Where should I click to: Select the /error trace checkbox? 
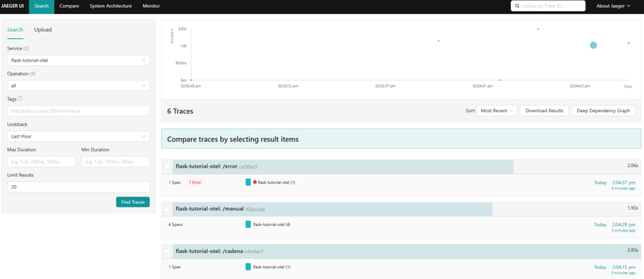click(167, 167)
